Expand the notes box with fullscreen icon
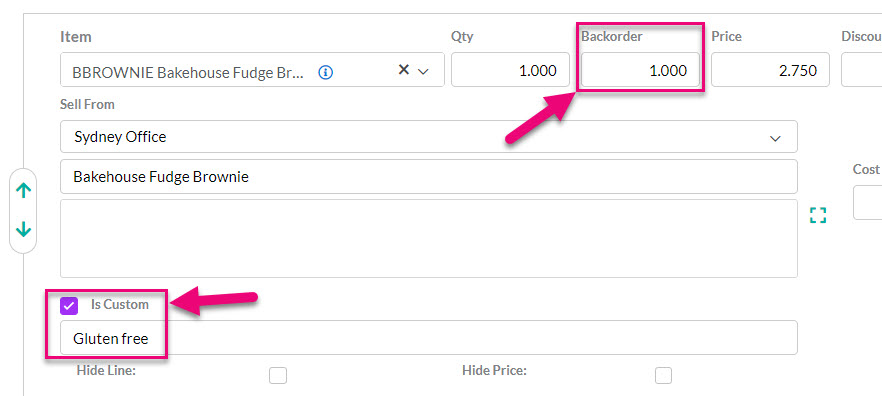This screenshot has width=882, height=396. click(x=818, y=215)
